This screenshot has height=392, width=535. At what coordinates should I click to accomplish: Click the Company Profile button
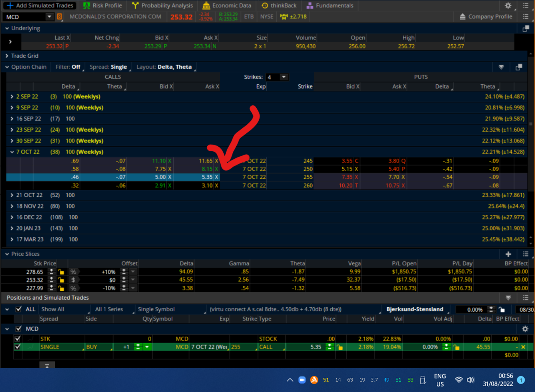486,17
